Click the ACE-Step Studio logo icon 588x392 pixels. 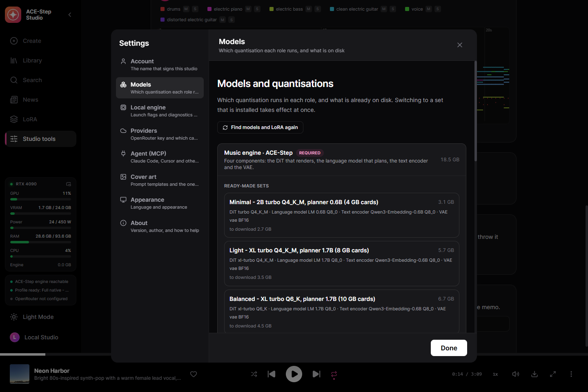coord(13,15)
